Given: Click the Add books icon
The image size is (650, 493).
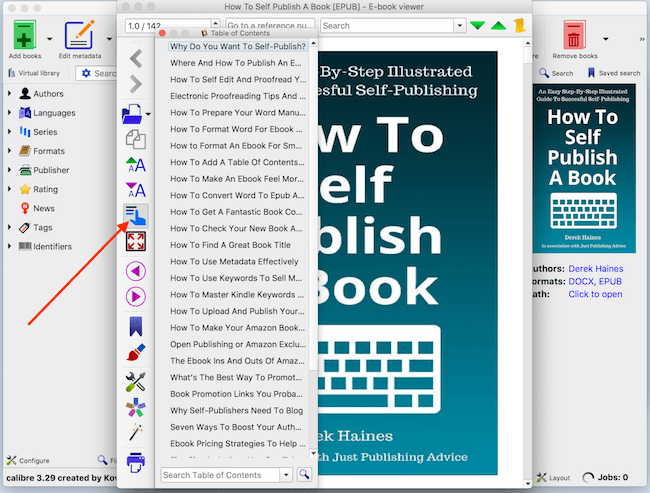Looking at the screenshot, I should [25, 36].
